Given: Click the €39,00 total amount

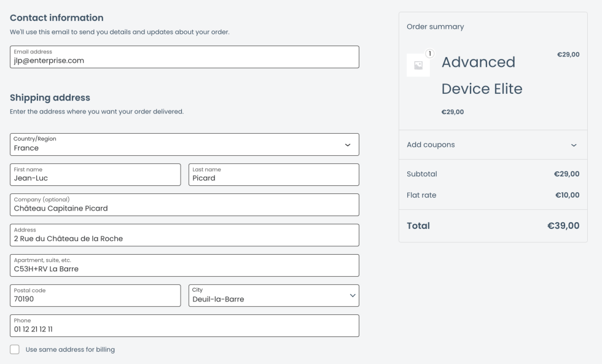Looking at the screenshot, I should (563, 226).
